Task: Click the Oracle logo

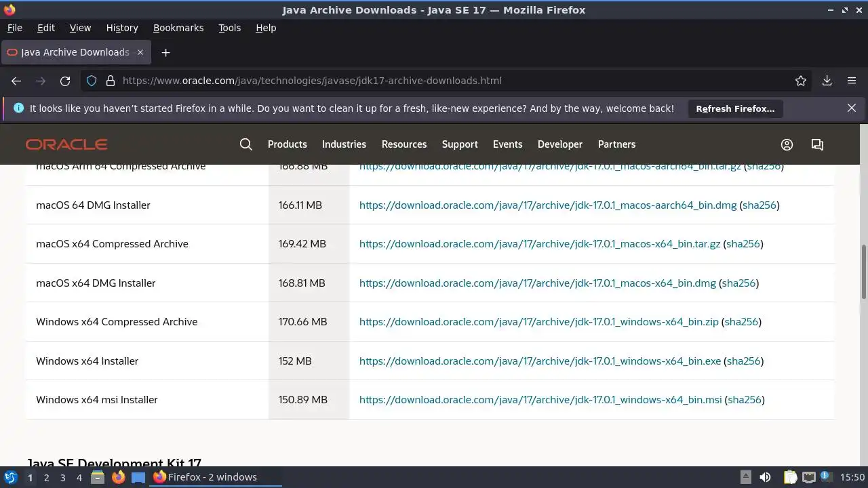Action: pos(66,144)
